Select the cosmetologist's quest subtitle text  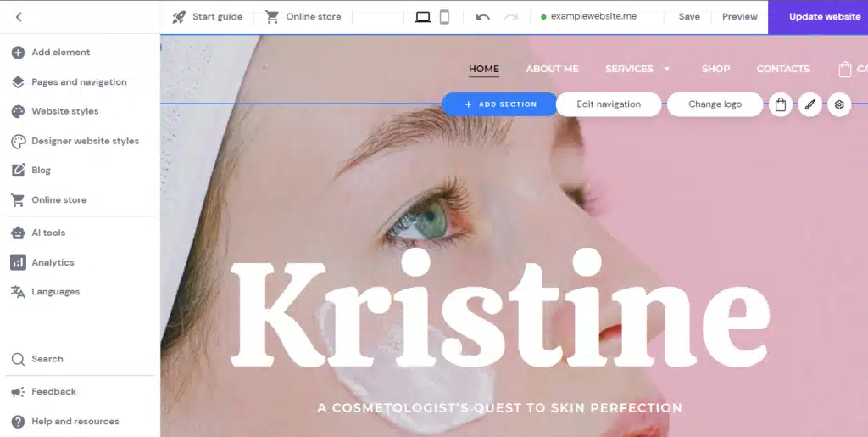pos(499,408)
